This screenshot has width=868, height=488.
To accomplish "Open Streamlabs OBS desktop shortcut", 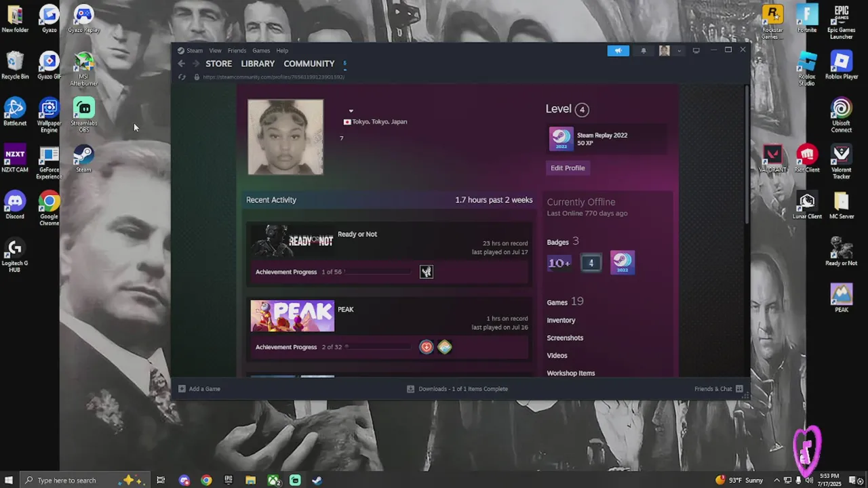I will [x=83, y=115].
